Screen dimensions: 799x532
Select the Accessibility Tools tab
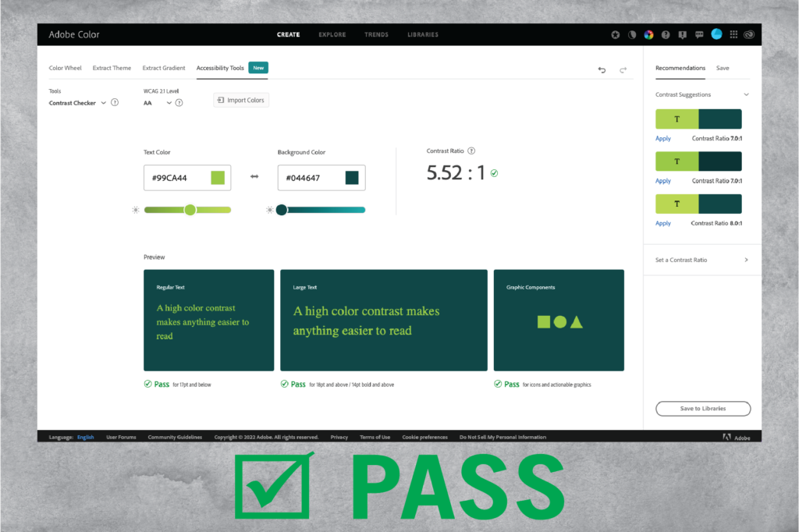pos(220,68)
